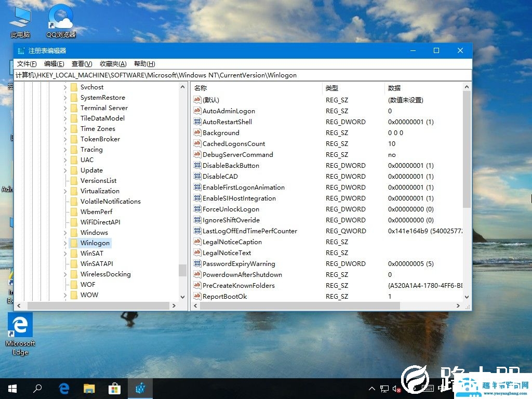Show hidden tray icons via up chevron
The height and width of the screenshot is (399, 532).
(371, 388)
